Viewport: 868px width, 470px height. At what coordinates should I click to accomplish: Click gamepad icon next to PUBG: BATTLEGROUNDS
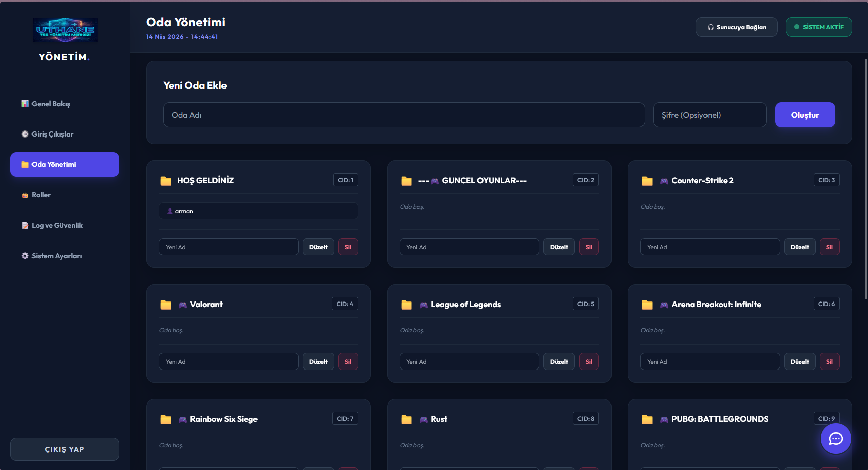coord(664,420)
